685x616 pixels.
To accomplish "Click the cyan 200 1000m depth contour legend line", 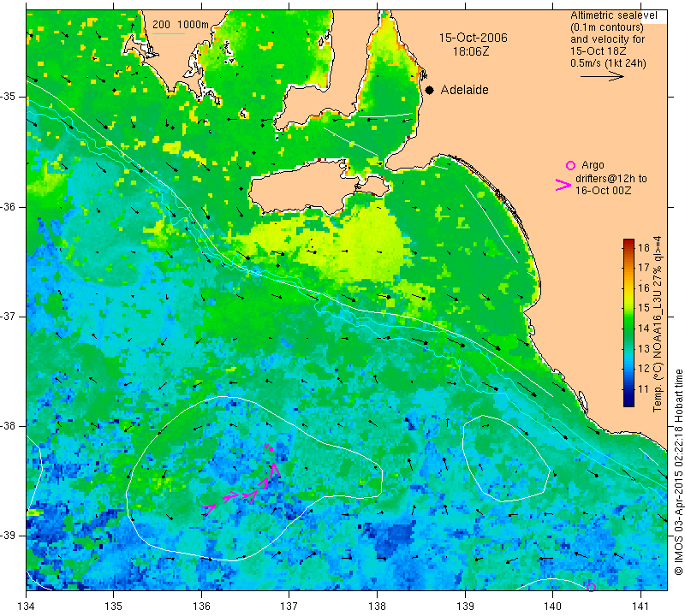I will [169, 33].
